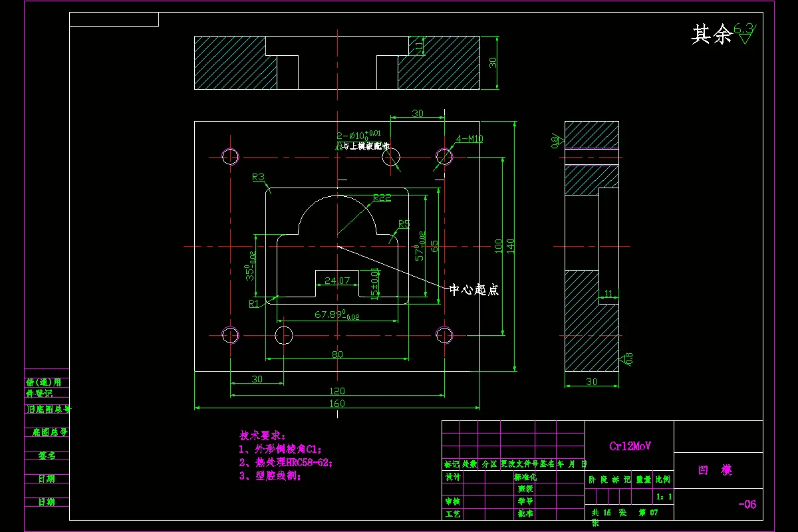798x532 pixels.
Task: Click the 技术要求 technical requirements heading
Action: 262,434
